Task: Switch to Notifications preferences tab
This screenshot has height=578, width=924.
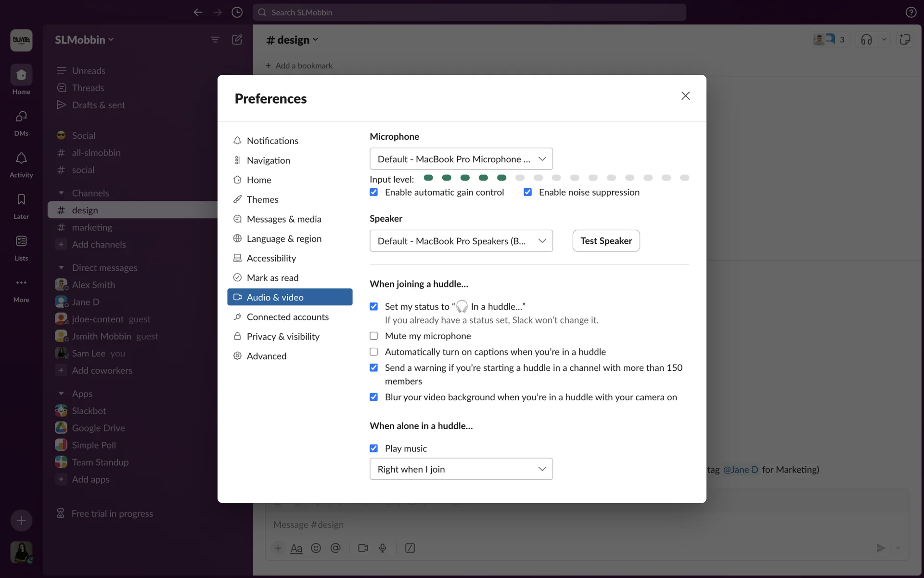Action: [272, 141]
